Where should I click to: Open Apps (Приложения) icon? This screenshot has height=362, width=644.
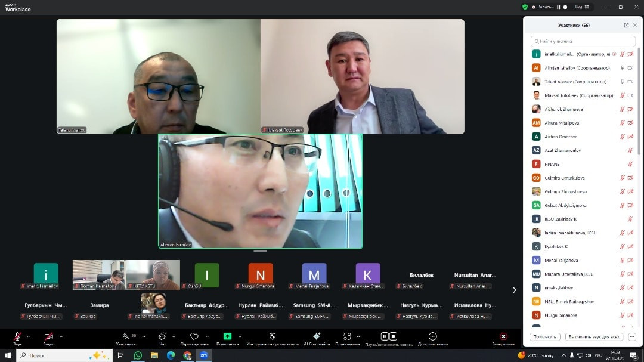(x=347, y=337)
